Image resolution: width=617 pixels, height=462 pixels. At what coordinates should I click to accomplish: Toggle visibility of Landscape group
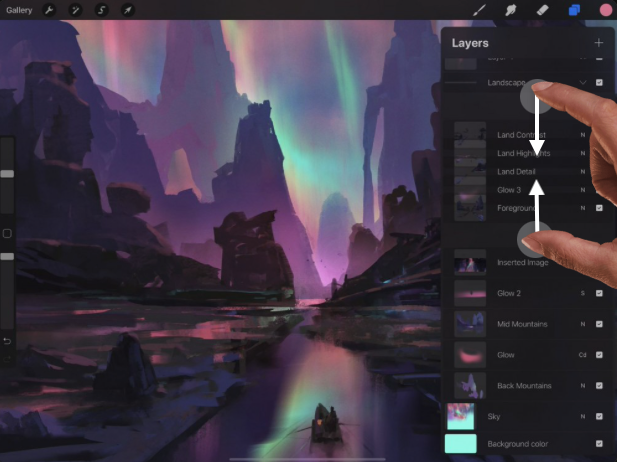click(599, 82)
